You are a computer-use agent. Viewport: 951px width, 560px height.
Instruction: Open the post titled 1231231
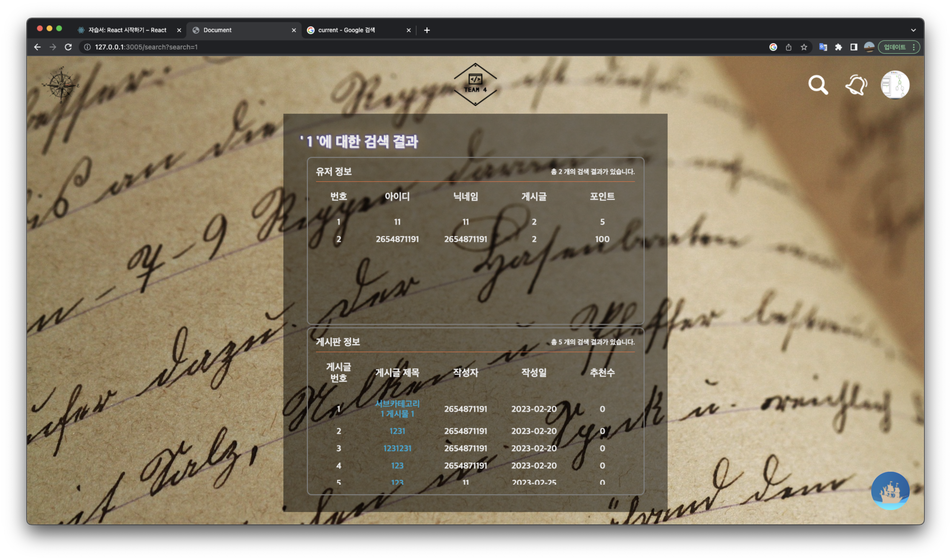[x=397, y=448]
